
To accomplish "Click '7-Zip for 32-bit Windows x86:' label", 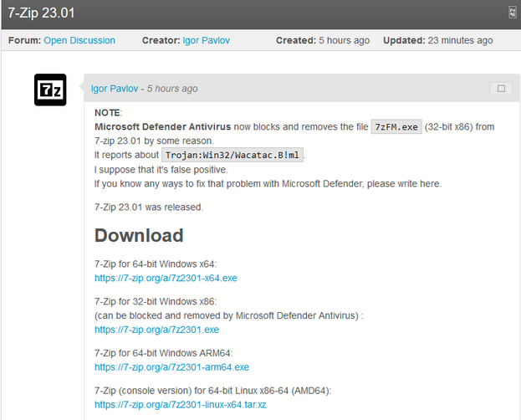I will point(156,302).
